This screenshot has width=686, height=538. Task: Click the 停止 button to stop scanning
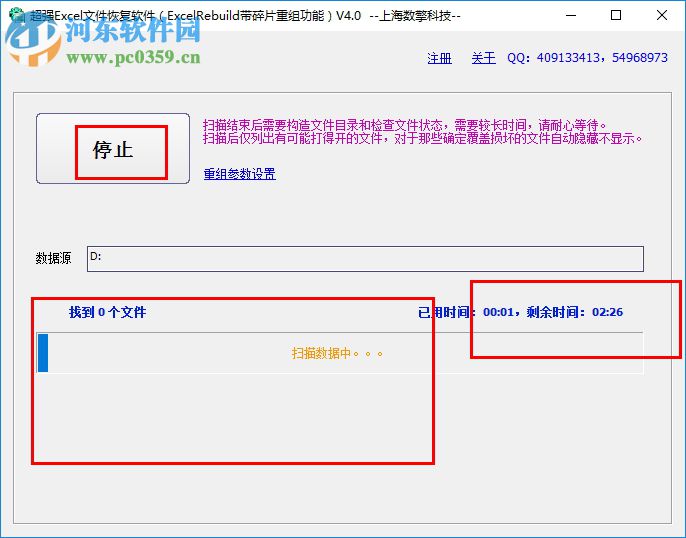(x=113, y=149)
